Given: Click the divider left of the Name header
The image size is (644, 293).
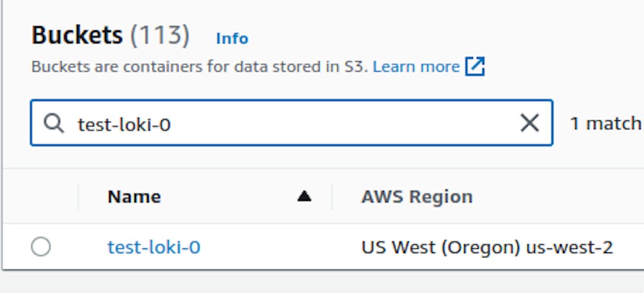Looking at the screenshot, I should pyautogui.click(x=78, y=197).
